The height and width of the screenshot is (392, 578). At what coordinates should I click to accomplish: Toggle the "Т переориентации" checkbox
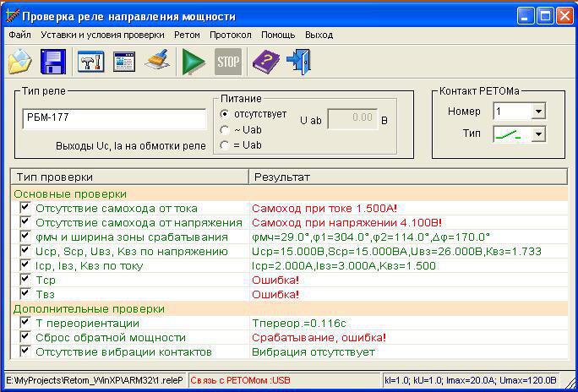click(25, 323)
